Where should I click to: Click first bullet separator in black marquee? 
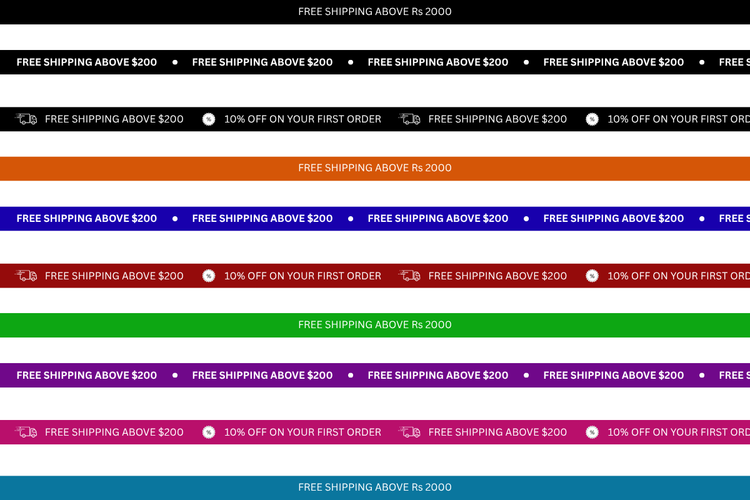[175, 62]
